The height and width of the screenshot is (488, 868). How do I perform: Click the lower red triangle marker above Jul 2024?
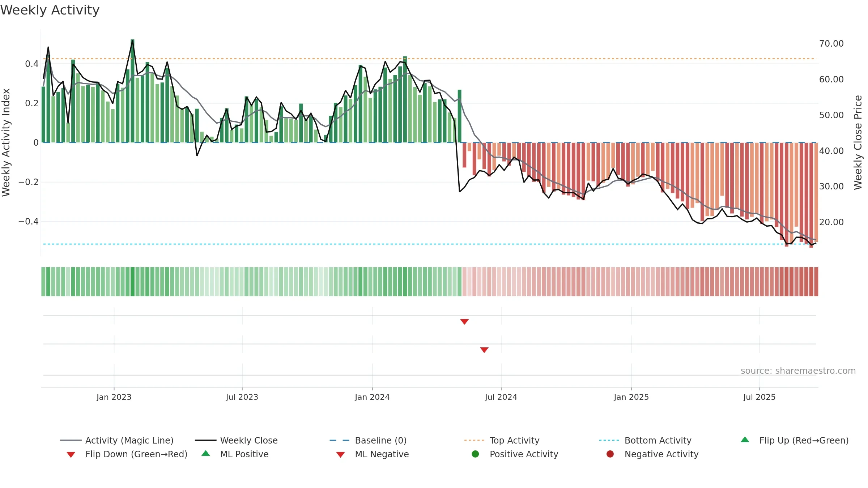[x=484, y=350]
